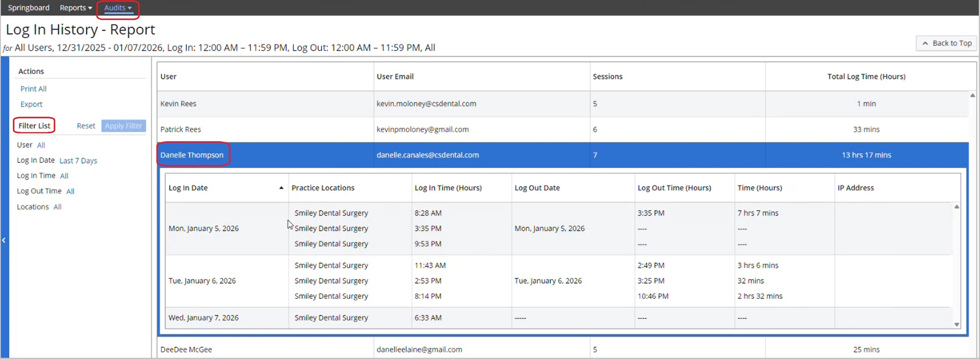The width and height of the screenshot is (980, 359).
Task: Select the Danelle Thompson row
Action: (x=191, y=154)
